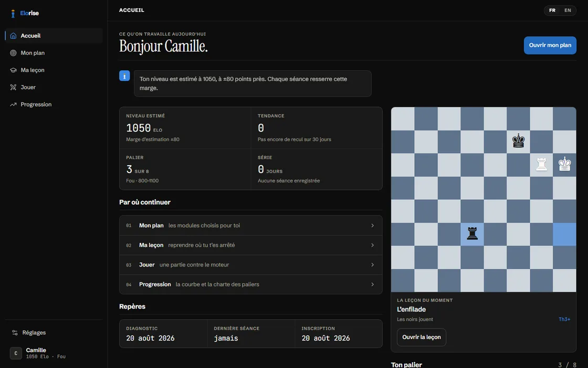The width and height of the screenshot is (588, 368).
Task: Expand the Ma leçon row chevron
Action: click(x=372, y=245)
